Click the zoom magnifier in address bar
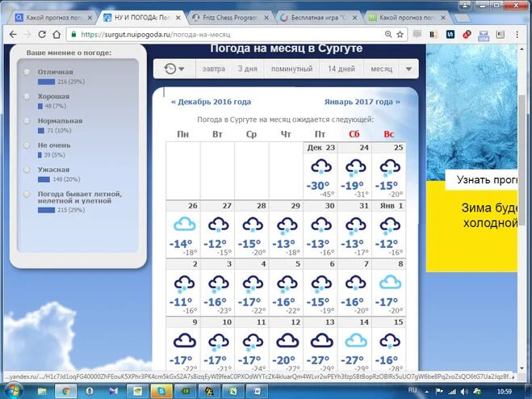 pyautogui.click(x=388, y=34)
